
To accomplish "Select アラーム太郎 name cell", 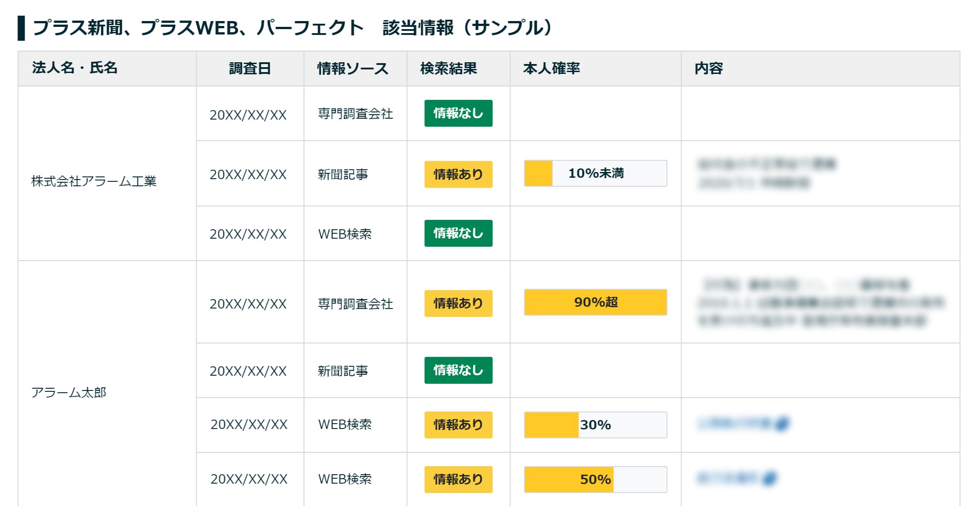I will tap(69, 392).
